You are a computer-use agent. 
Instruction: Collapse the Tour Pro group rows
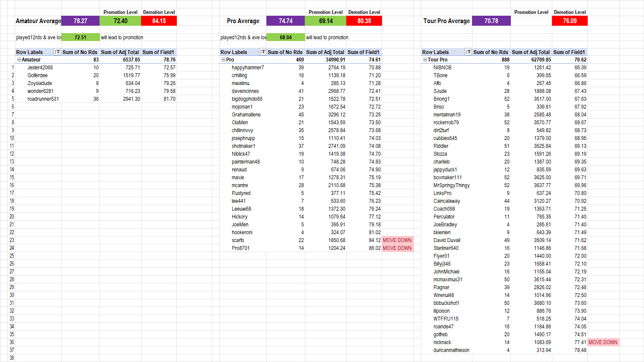coord(425,60)
